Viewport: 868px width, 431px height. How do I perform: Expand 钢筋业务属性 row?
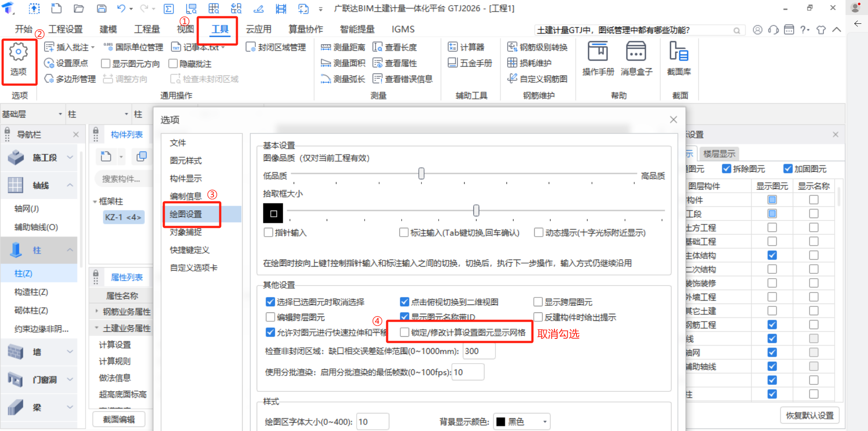(97, 311)
